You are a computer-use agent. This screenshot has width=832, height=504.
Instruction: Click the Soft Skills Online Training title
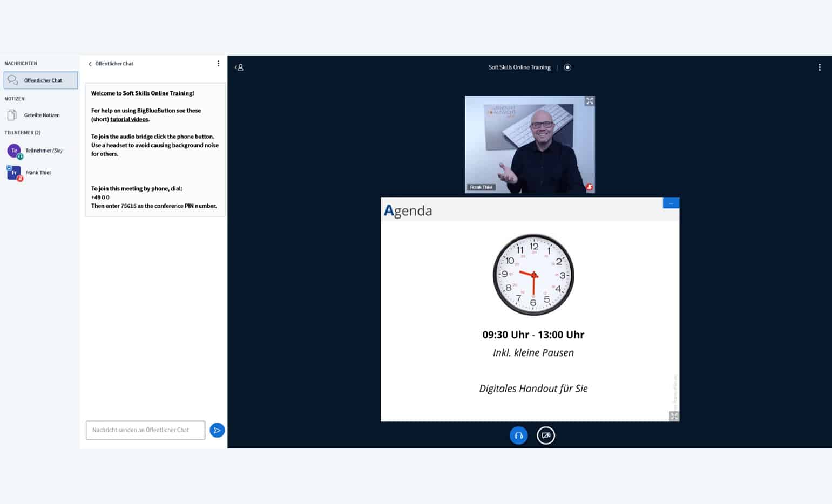coord(519,67)
